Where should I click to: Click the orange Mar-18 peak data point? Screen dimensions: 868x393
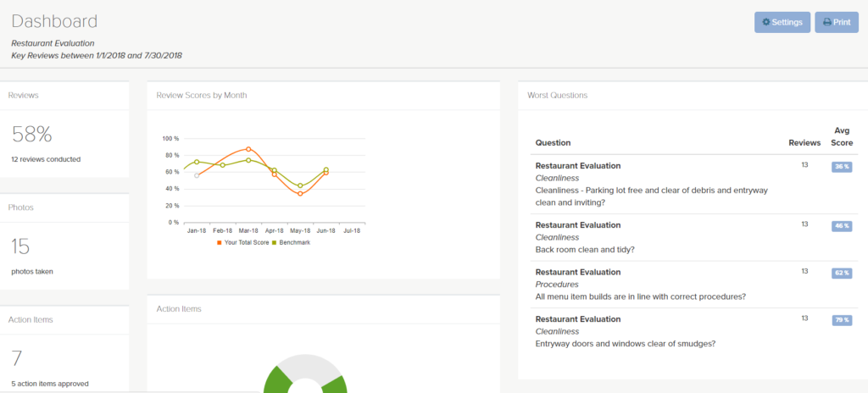[248, 148]
